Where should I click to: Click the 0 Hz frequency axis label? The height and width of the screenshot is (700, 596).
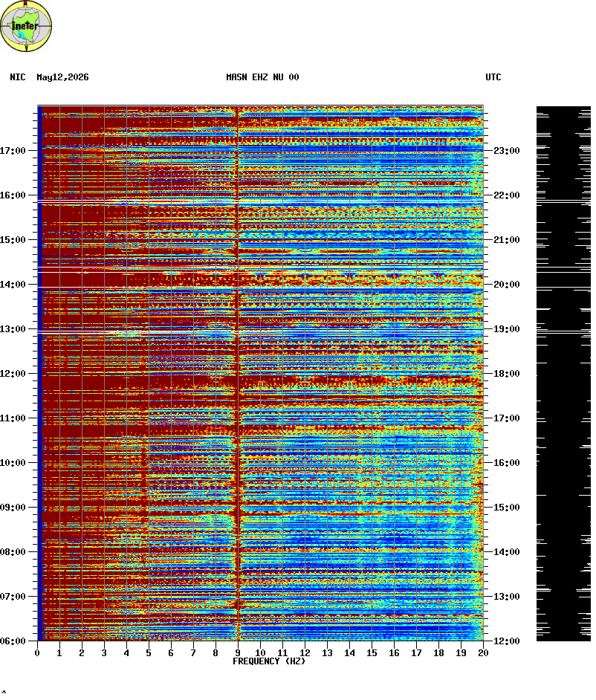[37, 652]
